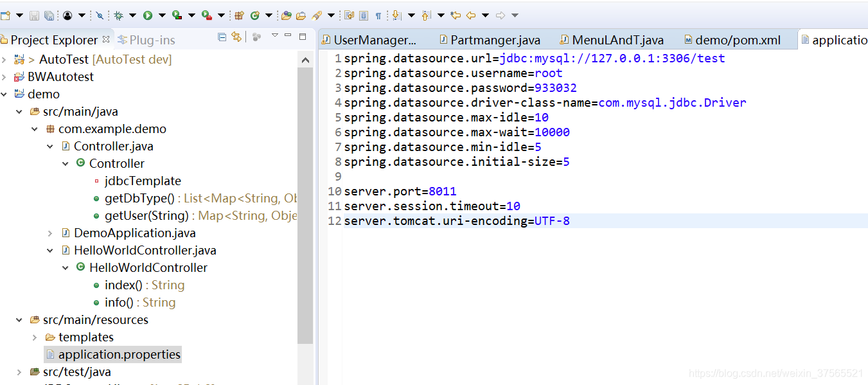
Task: Click the New file wizard icon
Action: 5,15
